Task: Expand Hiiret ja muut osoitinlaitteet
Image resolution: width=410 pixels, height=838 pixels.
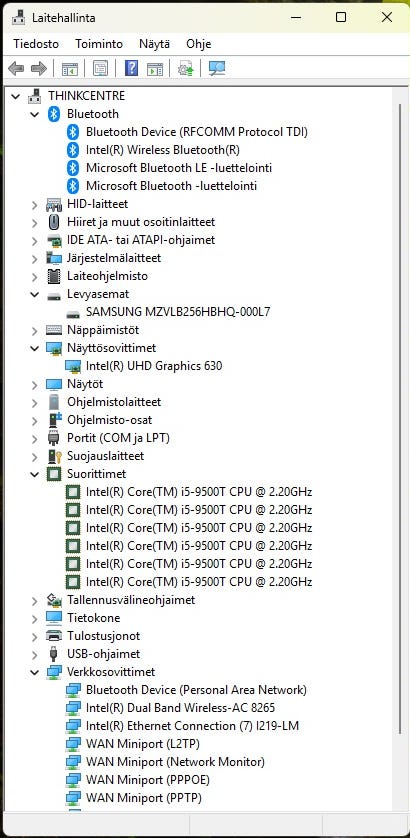Action: (34, 222)
